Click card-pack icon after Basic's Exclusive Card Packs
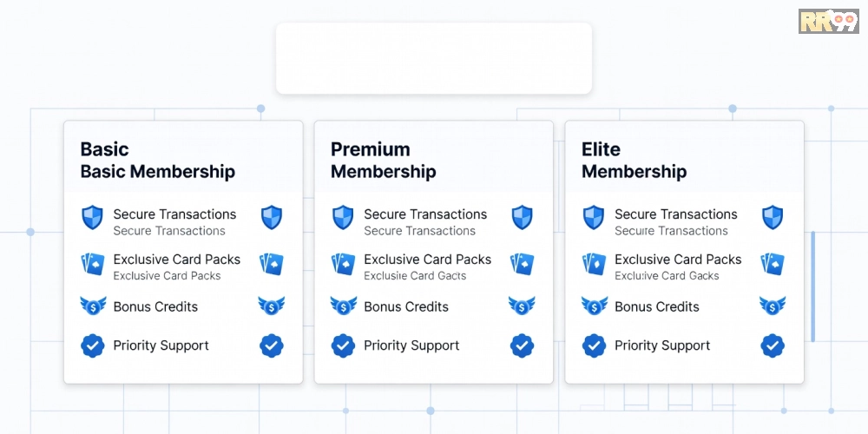The height and width of the screenshot is (434, 868). point(272,264)
